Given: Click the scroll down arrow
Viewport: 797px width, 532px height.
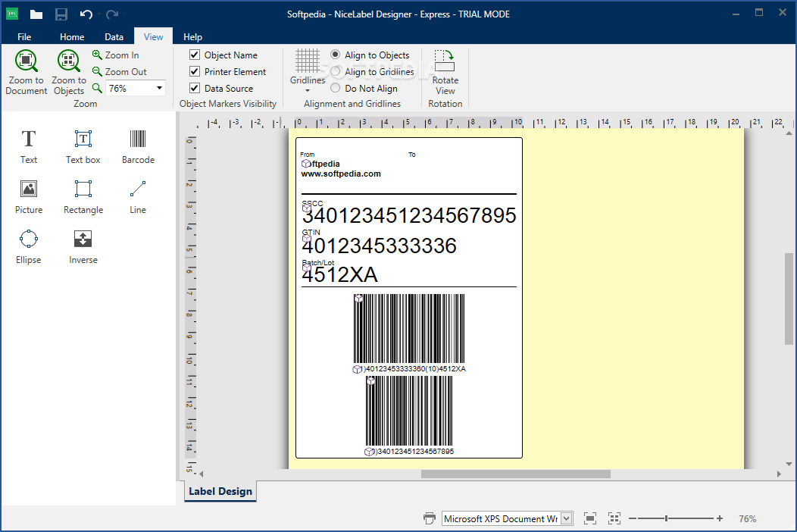Looking at the screenshot, I should tap(789, 464).
